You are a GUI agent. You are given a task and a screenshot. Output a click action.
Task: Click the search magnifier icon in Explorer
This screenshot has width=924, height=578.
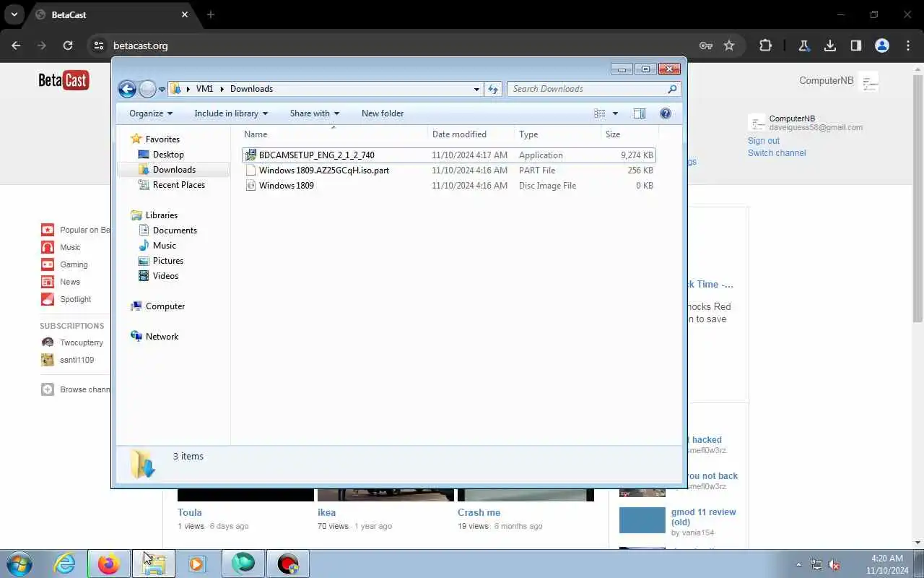672,89
